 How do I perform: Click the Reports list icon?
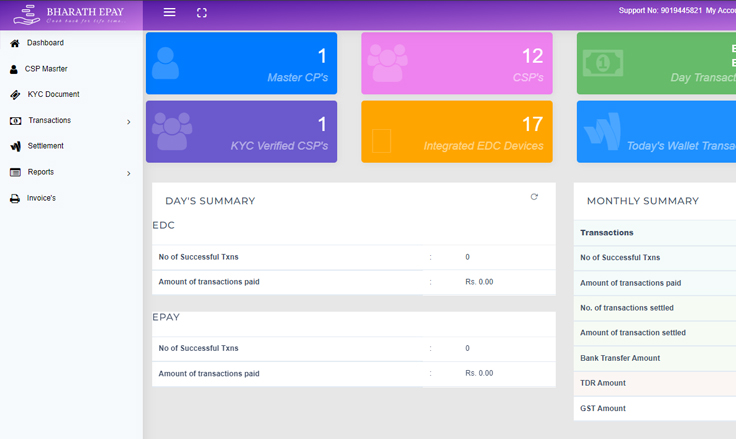(15, 172)
